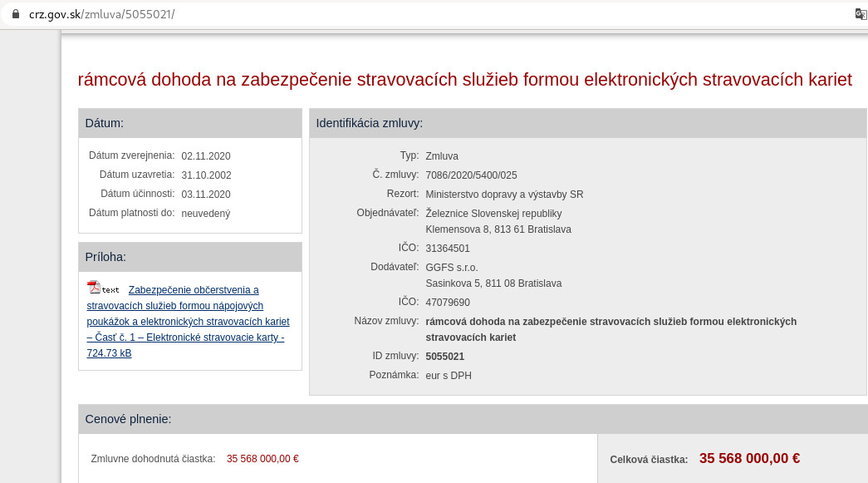
Task: Click the red contract title heading
Action: coord(464,79)
